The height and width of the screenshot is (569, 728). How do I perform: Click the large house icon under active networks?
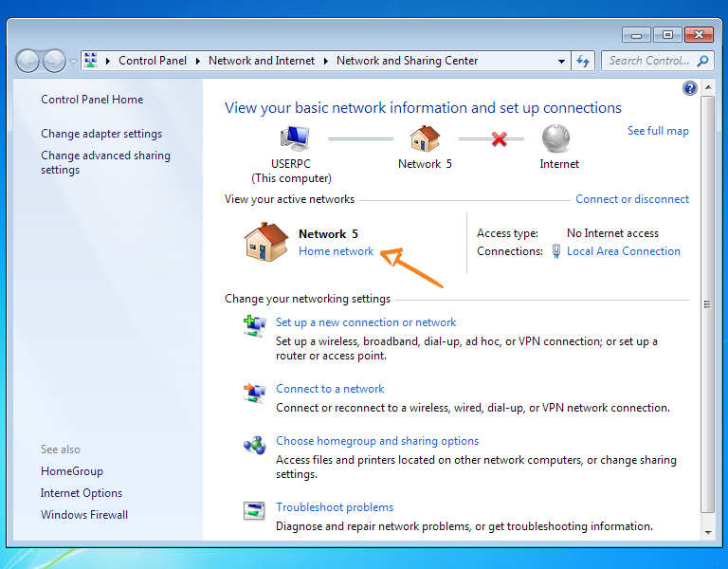pyautogui.click(x=265, y=242)
